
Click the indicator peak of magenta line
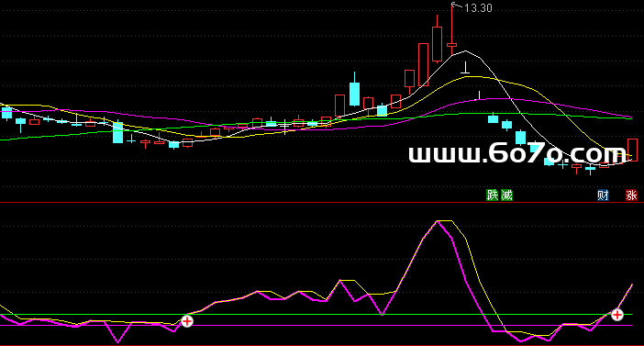coord(438,221)
